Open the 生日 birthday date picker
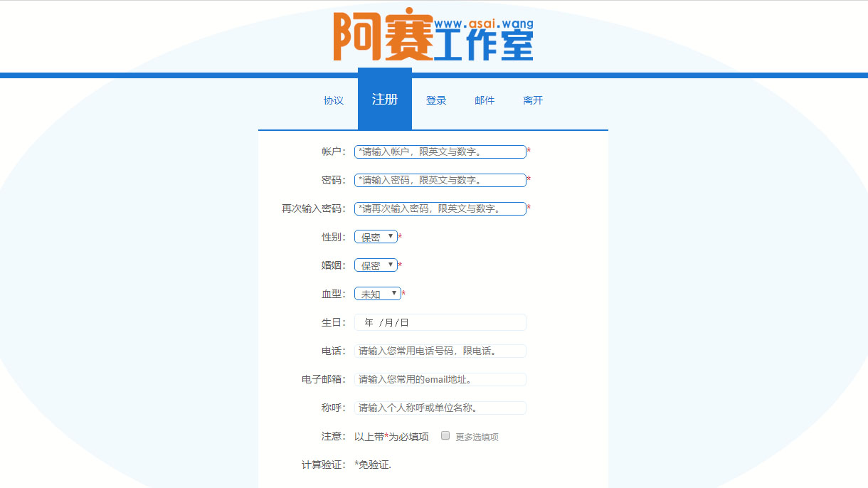The width and height of the screenshot is (868, 488). coord(440,322)
